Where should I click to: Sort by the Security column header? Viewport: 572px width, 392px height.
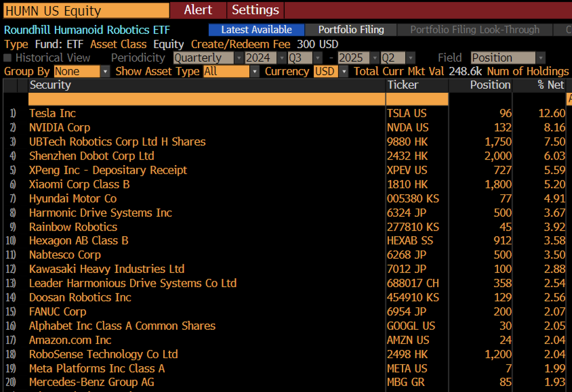pyautogui.click(x=207, y=85)
